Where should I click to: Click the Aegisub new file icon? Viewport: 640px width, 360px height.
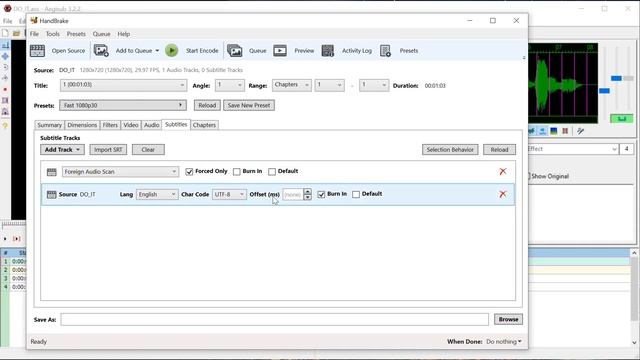[x=5, y=33]
